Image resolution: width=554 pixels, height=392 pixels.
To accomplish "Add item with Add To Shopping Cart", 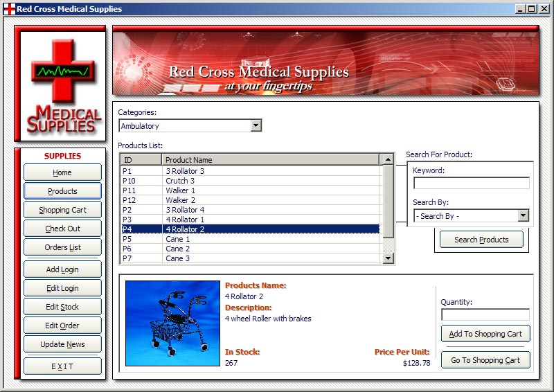I will click(x=485, y=334).
